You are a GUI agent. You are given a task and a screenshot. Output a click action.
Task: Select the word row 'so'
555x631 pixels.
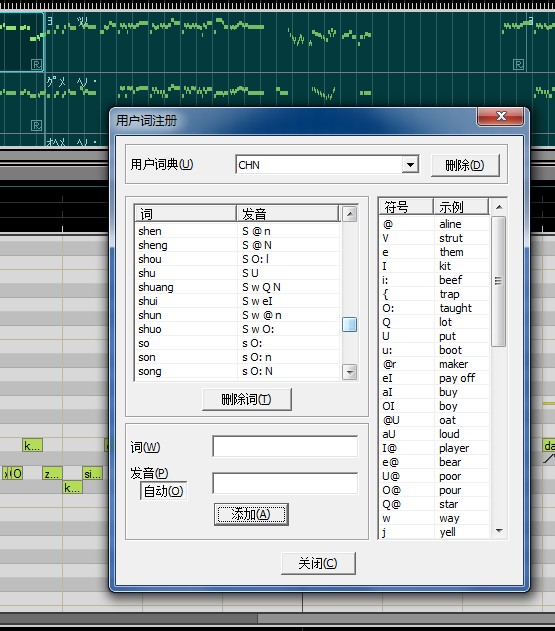coord(237,343)
